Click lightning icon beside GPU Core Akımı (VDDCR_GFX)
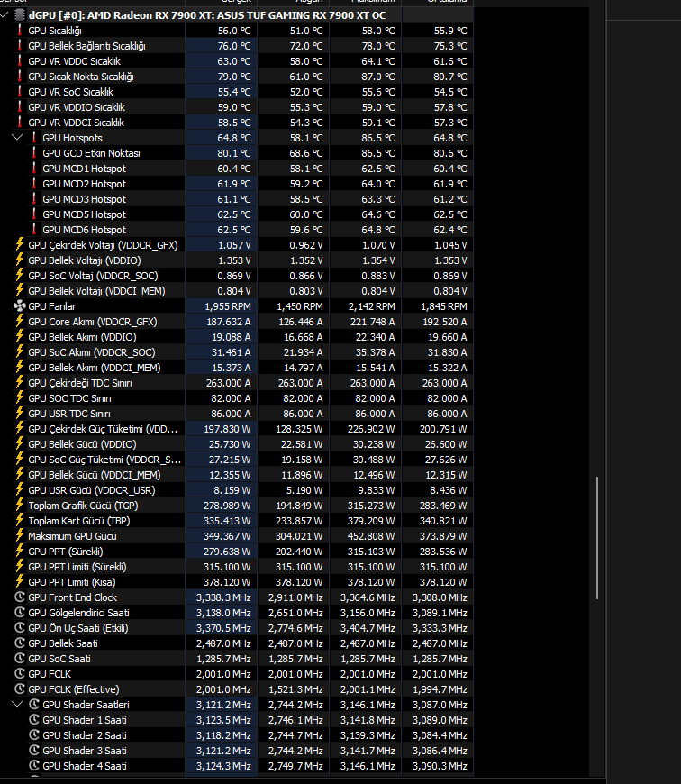 pyautogui.click(x=20, y=321)
